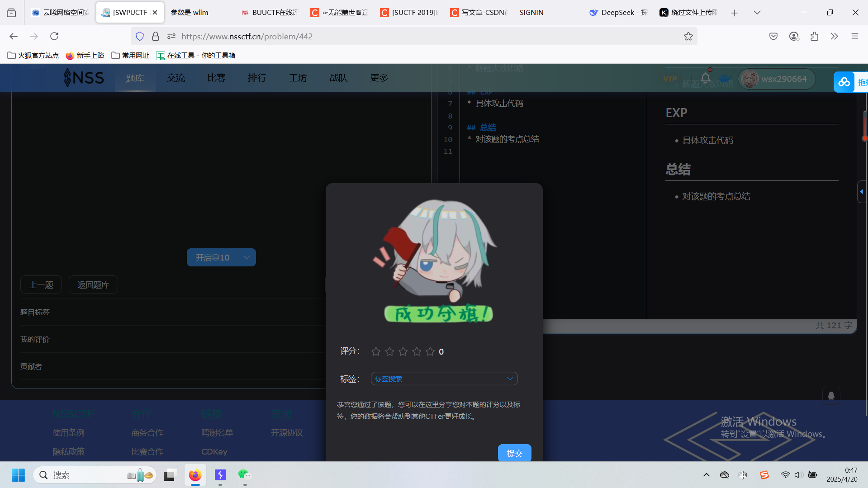Switch to BUUCTF在线评 tab
This screenshot has height=488, width=868.
pyautogui.click(x=270, y=12)
